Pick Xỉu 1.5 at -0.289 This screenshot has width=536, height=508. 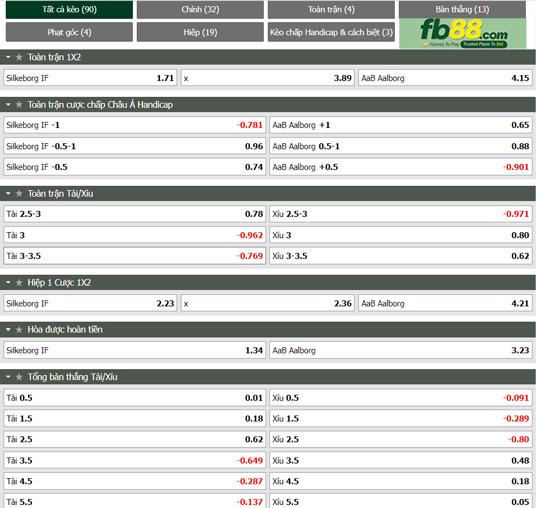(401, 418)
